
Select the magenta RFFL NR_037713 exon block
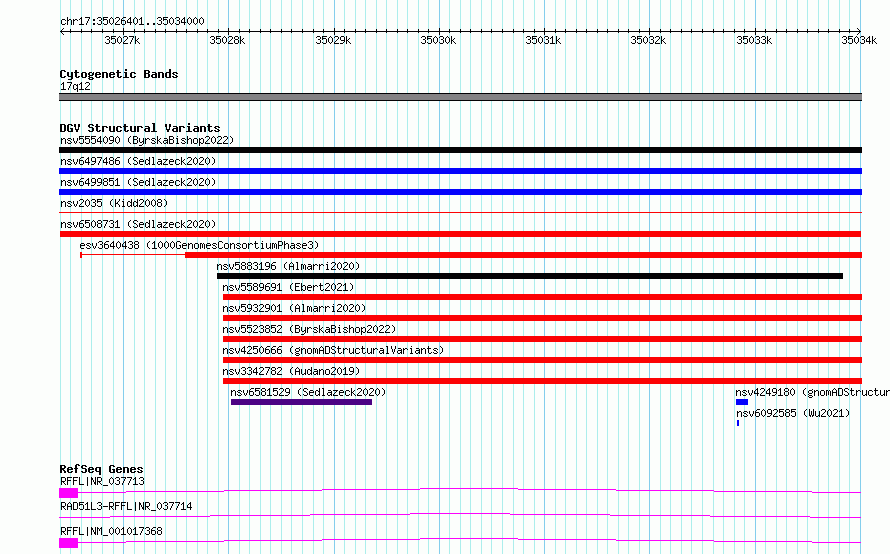(x=69, y=493)
